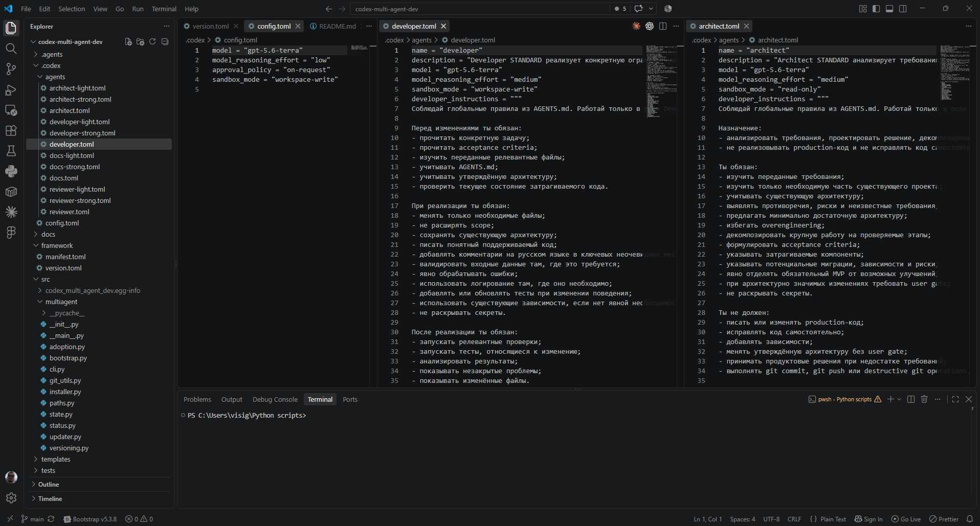Open the Selection menu
The image size is (980, 526).
tap(72, 9)
